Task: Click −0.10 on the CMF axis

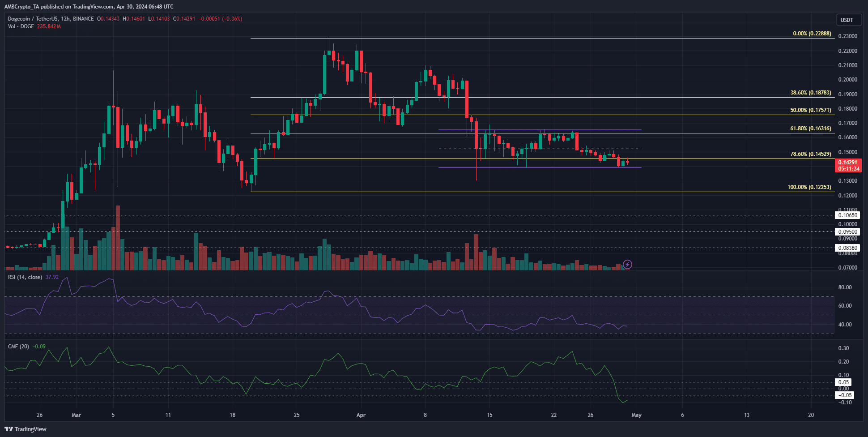Action: pos(845,403)
